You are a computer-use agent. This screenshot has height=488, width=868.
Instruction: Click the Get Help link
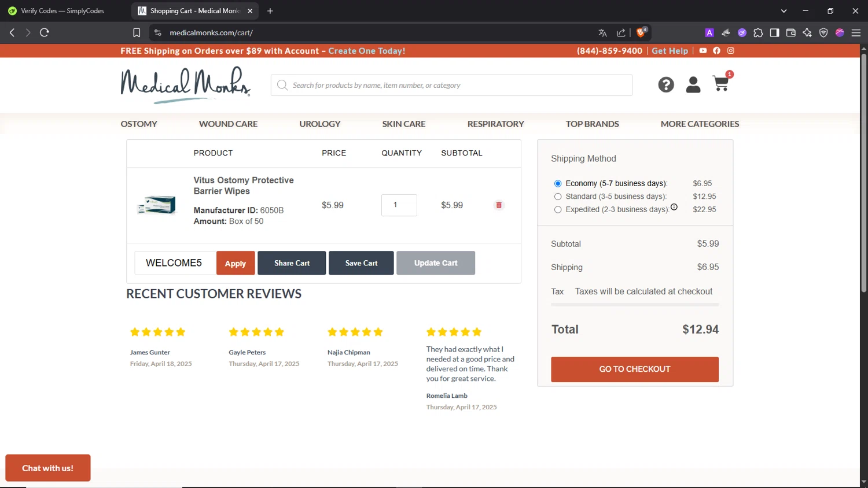pos(670,51)
